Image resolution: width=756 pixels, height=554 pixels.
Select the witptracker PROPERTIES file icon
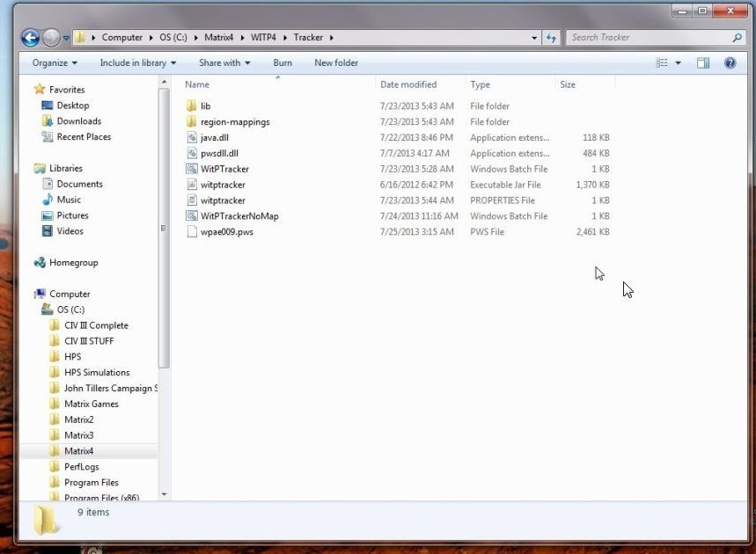[191, 200]
